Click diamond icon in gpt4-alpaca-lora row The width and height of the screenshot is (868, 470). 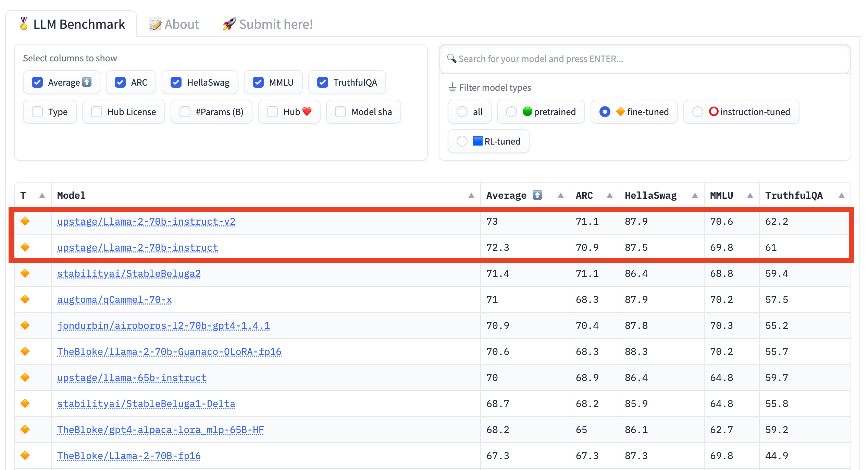point(25,430)
